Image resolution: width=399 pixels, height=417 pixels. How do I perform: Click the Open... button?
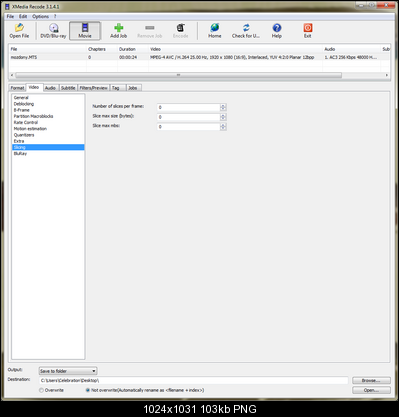point(371,390)
